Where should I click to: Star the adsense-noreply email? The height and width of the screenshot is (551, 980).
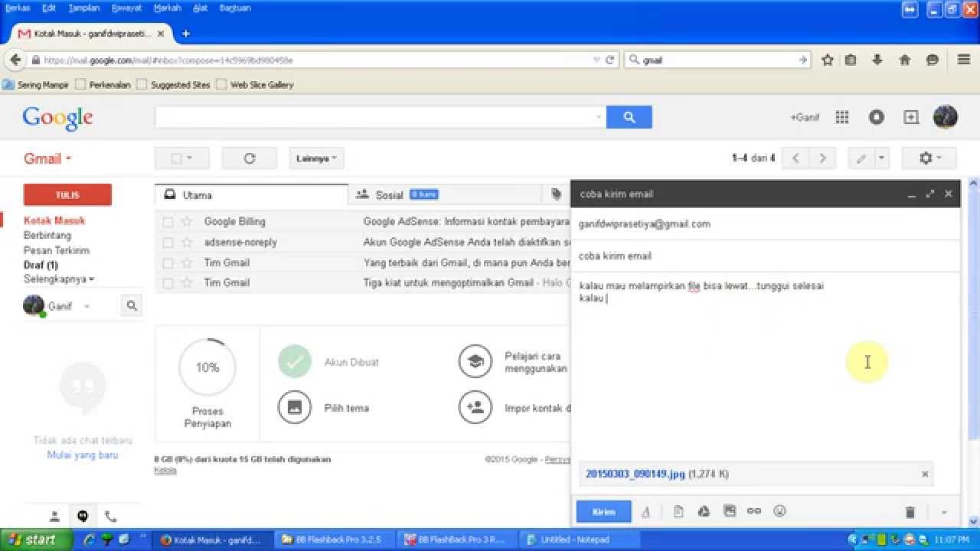tap(187, 243)
